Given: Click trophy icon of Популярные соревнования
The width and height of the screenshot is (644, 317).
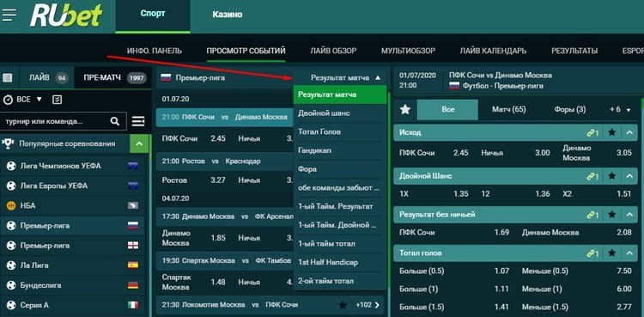Looking at the screenshot, I should (x=8, y=143).
